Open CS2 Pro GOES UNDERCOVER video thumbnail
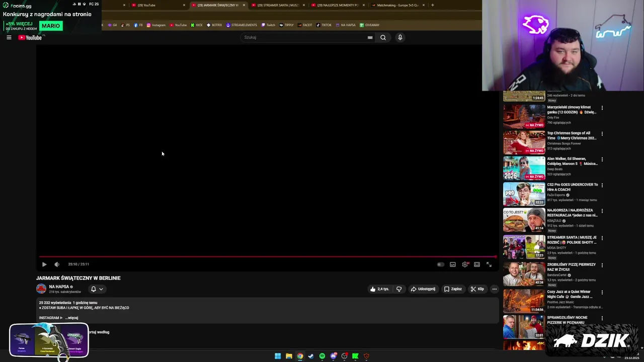The height and width of the screenshot is (362, 644). point(524,194)
